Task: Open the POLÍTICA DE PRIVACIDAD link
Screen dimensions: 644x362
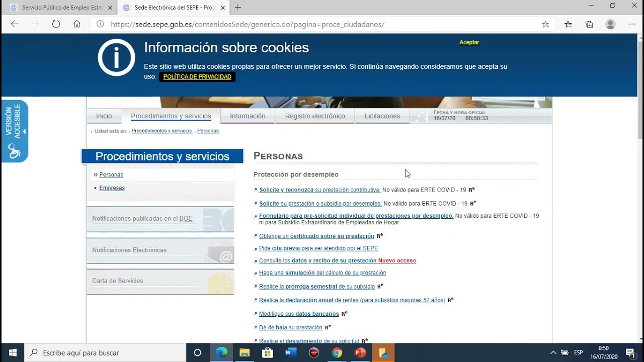Action: (197, 76)
